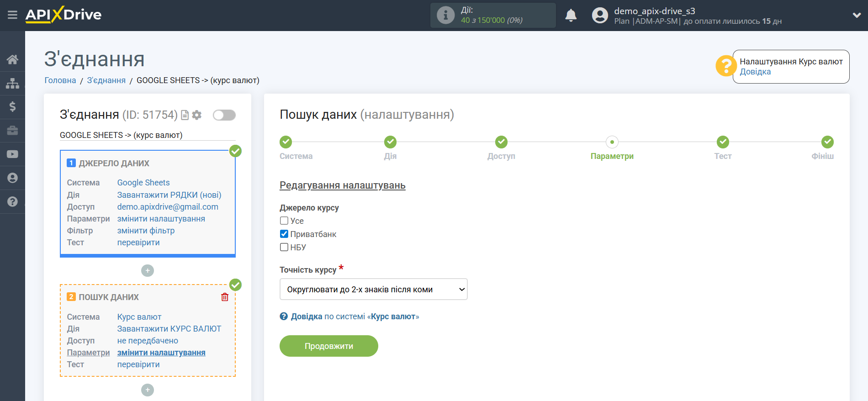Go to the Дія step

(x=390, y=142)
